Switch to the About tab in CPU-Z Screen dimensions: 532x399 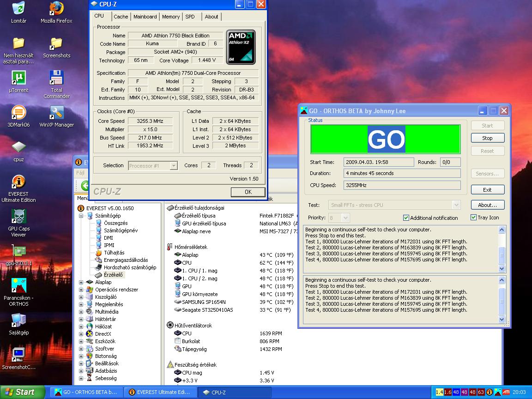pos(212,17)
